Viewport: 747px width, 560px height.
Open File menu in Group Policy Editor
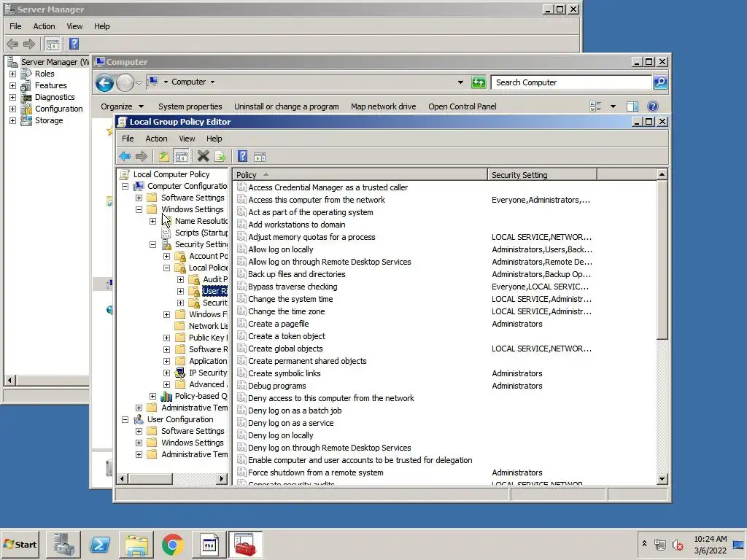(x=128, y=139)
